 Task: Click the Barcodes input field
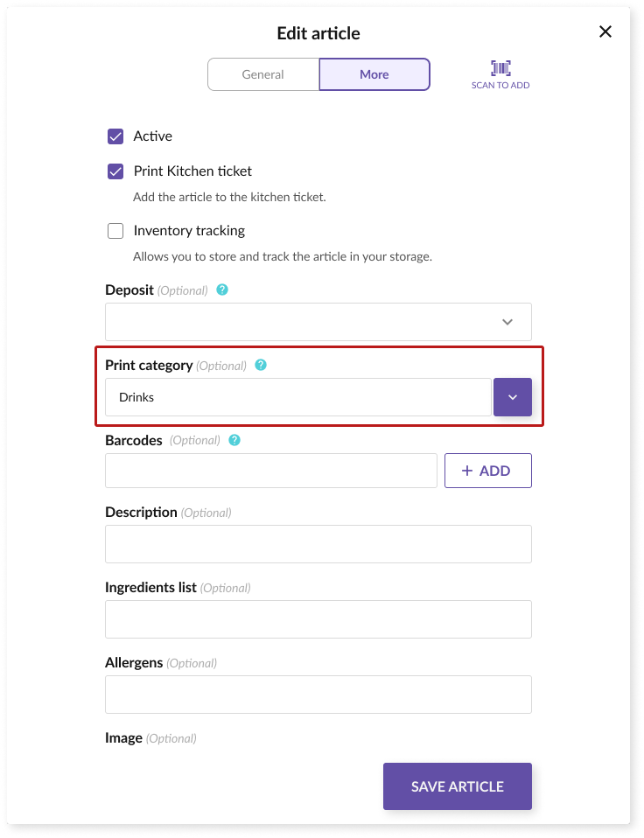click(271, 471)
